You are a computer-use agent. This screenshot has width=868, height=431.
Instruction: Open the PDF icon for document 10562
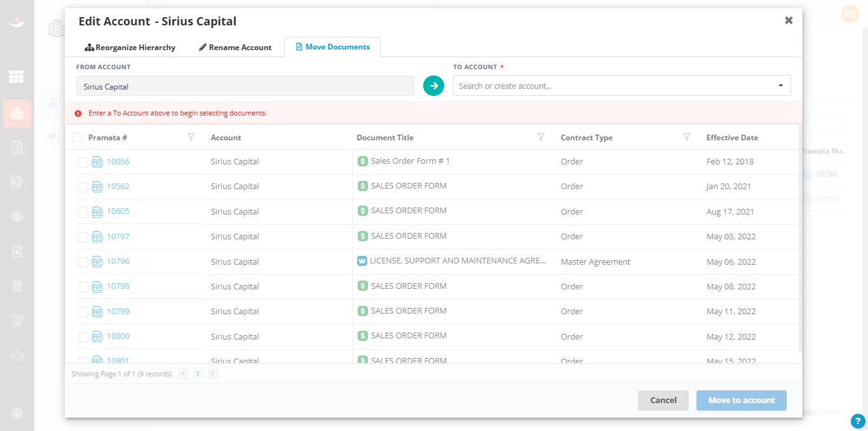(97, 187)
